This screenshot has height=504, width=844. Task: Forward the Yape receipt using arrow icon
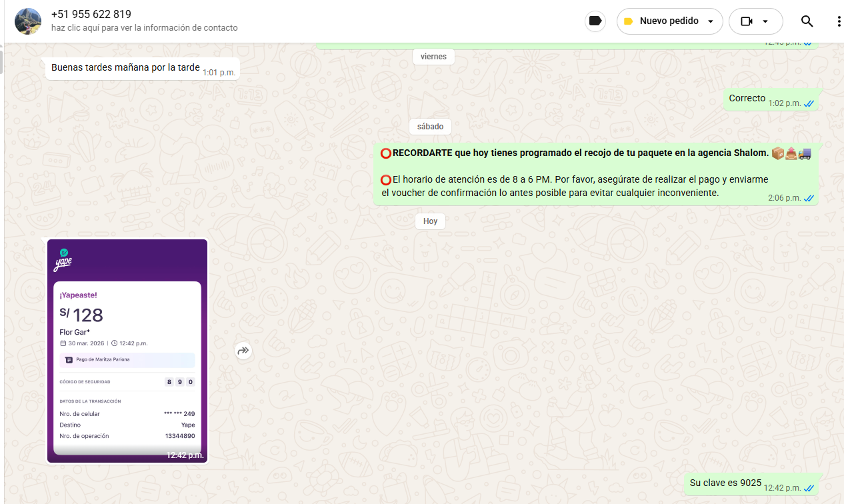point(243,351)
